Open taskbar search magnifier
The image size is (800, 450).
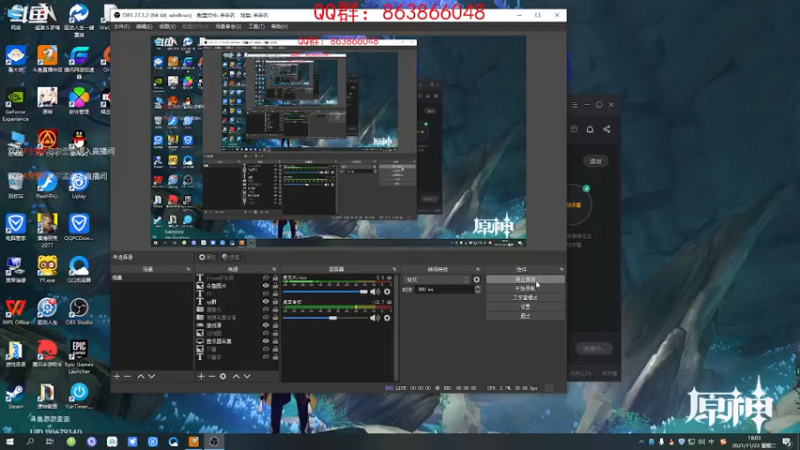click(30, 441)
